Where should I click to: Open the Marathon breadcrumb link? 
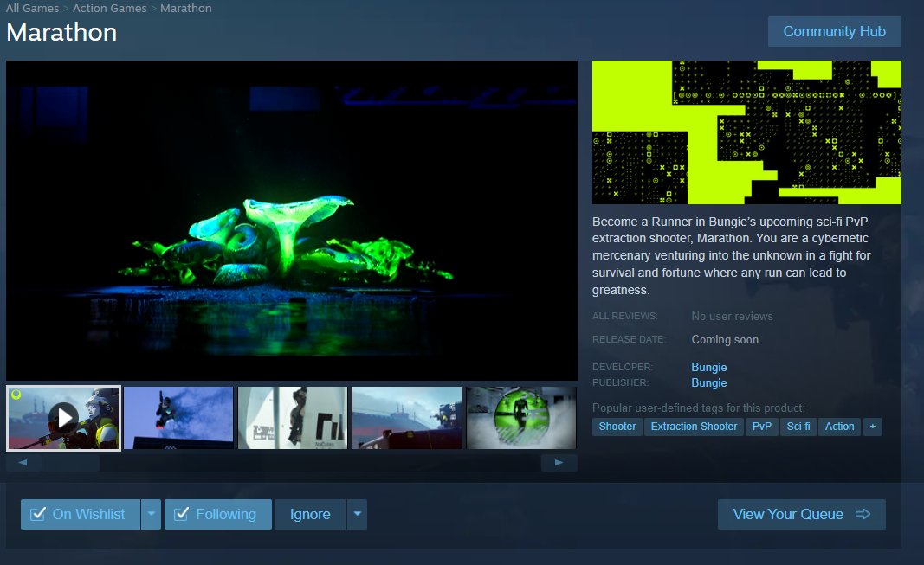coord(185,9)
